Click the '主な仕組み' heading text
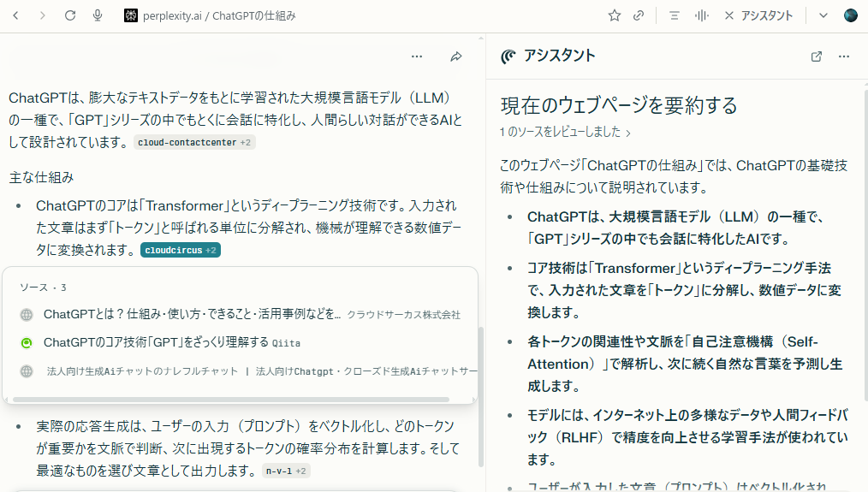The image size is (868, 492). pos(42,178)
